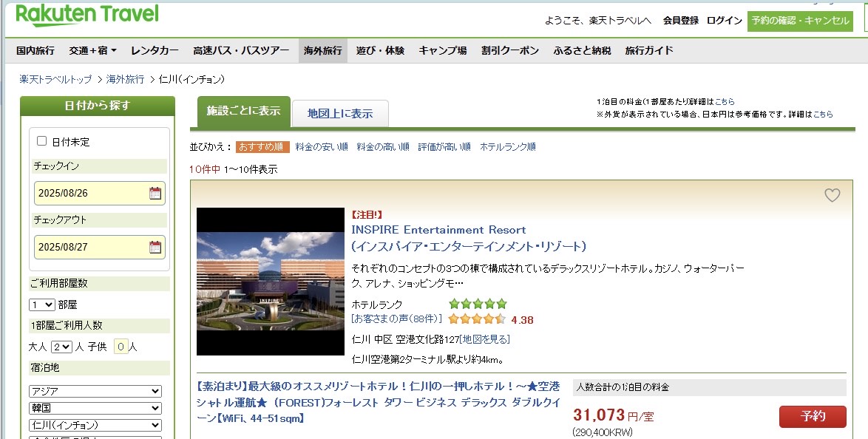Click the ログイン link
The image size is (868, 439).
(725, 21)
